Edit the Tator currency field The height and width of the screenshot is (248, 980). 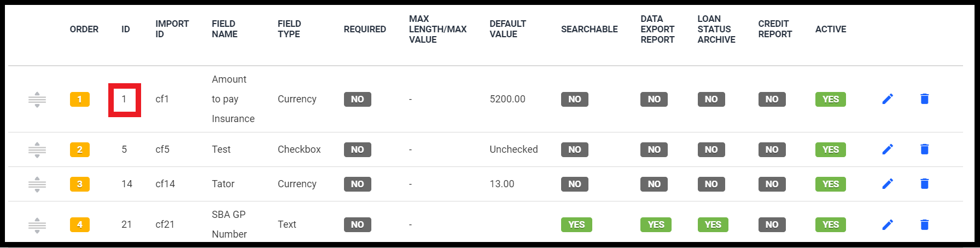pos(888,184)
